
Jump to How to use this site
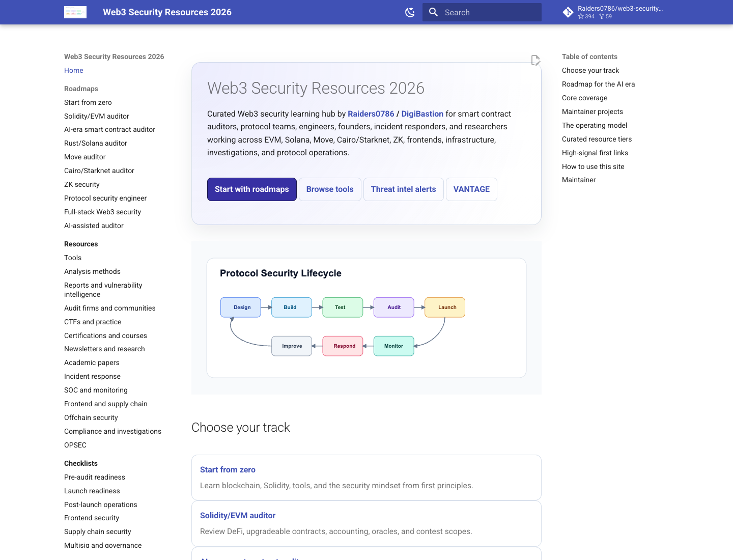click(x=593, y=166)
